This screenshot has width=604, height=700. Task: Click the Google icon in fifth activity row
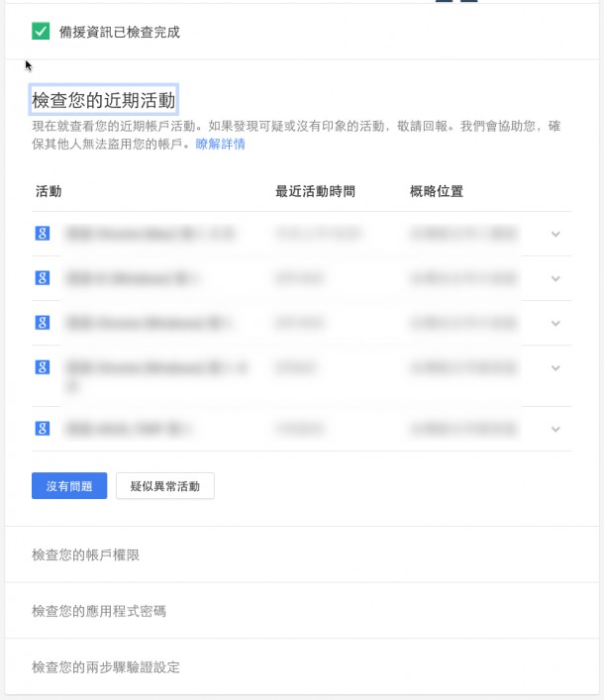click(x=43, y=428)
